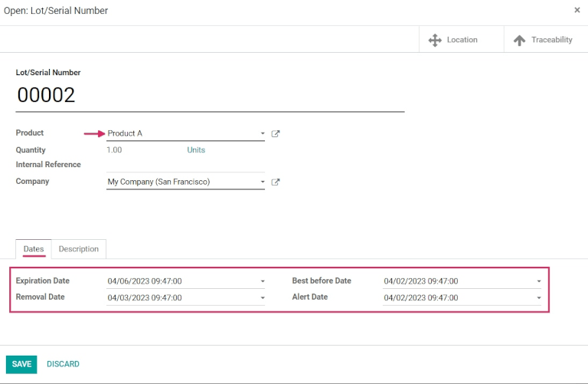The width and height of the screenshot is (588, 384).
Task: Click the Traceability up-arrow icon
Action: [519, 40]
